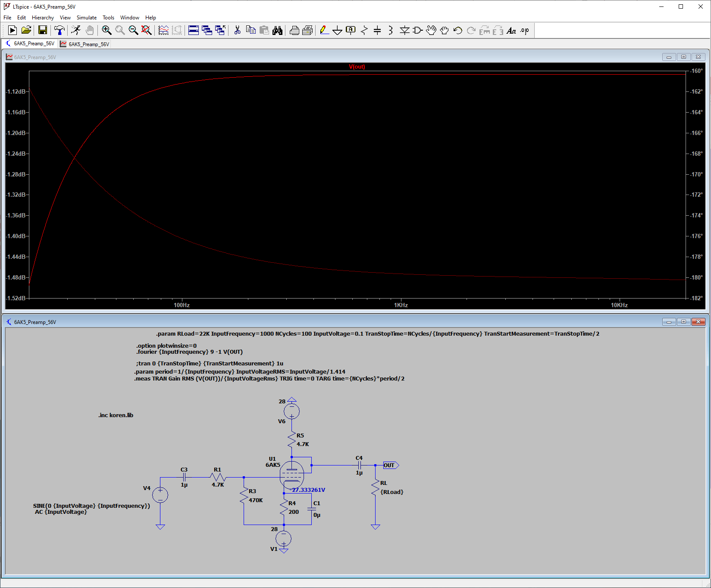Image resolution: width=711 pixels, height=588 pixels.
Task: Select the Move hand tool
Action: click(x=431, y=30)
